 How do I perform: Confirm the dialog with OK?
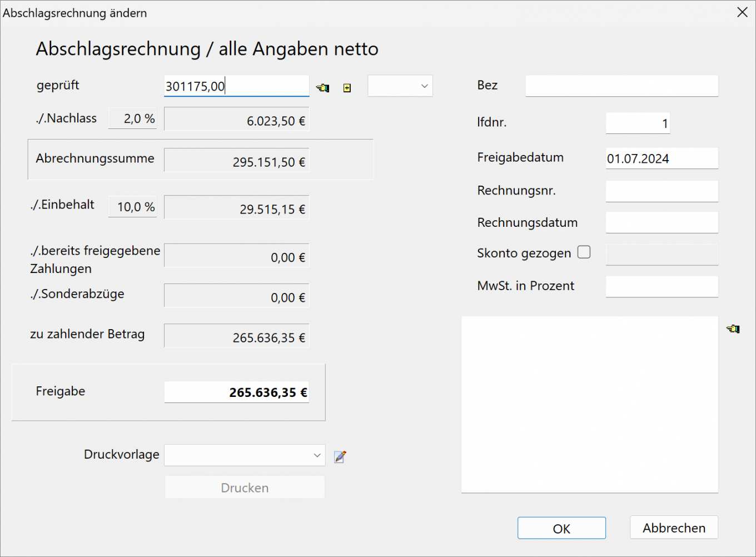tap(561, 528)
